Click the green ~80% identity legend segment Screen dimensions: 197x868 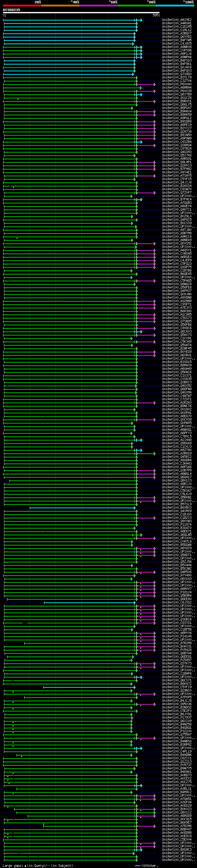pyautogui.click(x=137, y=6)
